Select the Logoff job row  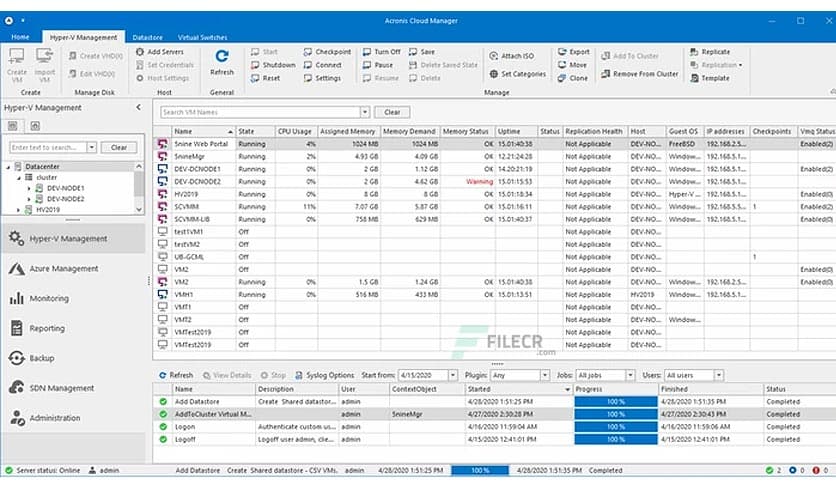tap(494, 440)
